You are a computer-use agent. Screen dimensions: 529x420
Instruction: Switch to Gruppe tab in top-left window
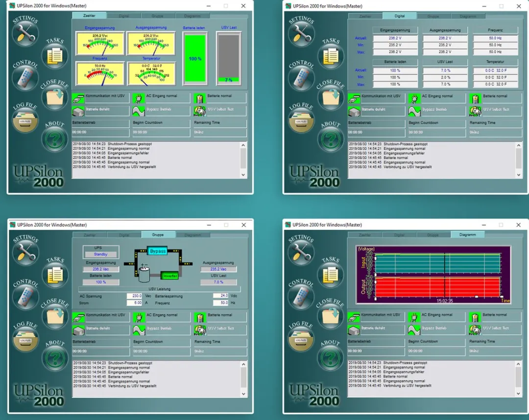158,16
